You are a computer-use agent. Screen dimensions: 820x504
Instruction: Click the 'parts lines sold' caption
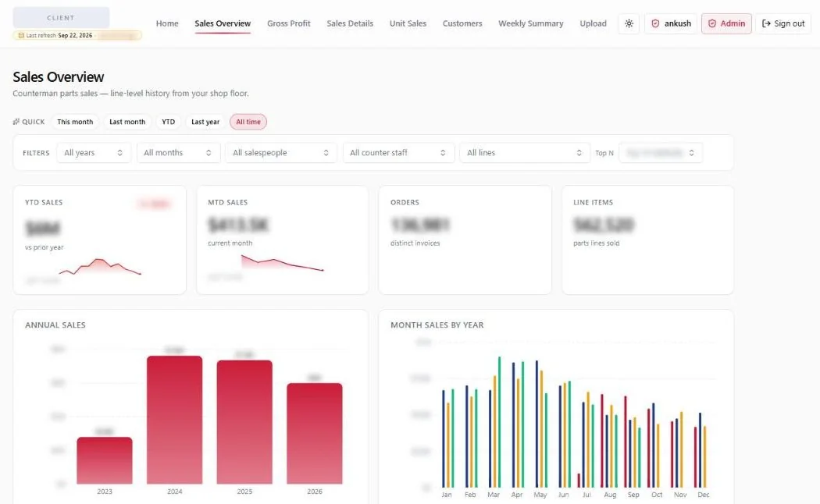(x=596, y=243)
